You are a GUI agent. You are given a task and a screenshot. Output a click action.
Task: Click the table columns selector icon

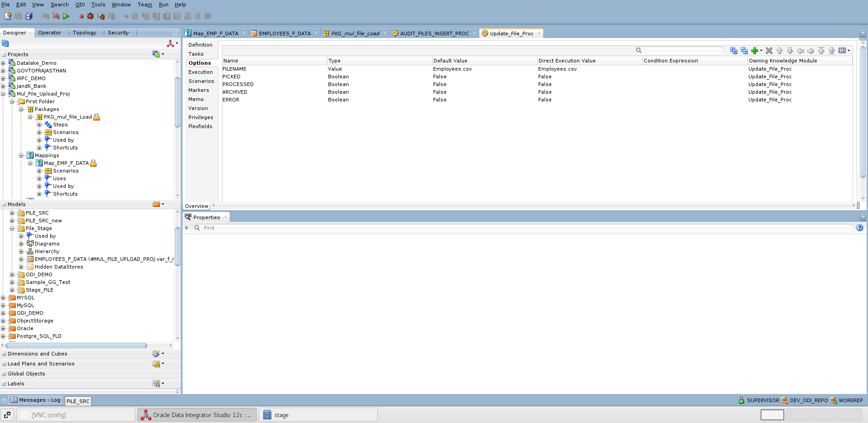click(x=842, y=51)
